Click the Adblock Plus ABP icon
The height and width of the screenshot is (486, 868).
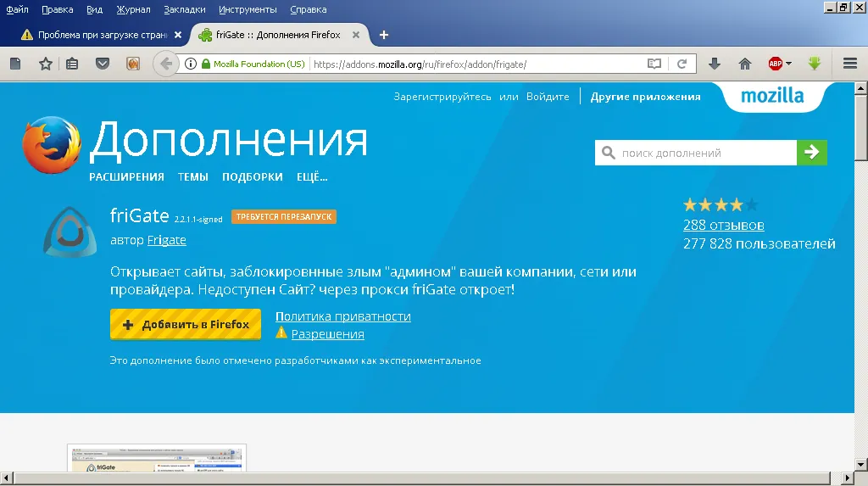[776, 64]
